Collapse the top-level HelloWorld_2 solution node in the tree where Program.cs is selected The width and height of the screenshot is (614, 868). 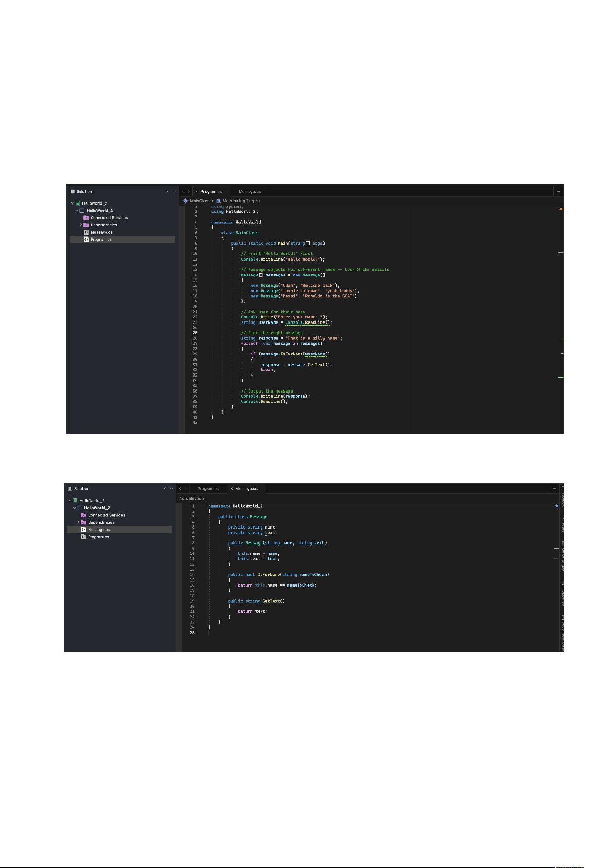pyautogui.click(x=73, y=203)
